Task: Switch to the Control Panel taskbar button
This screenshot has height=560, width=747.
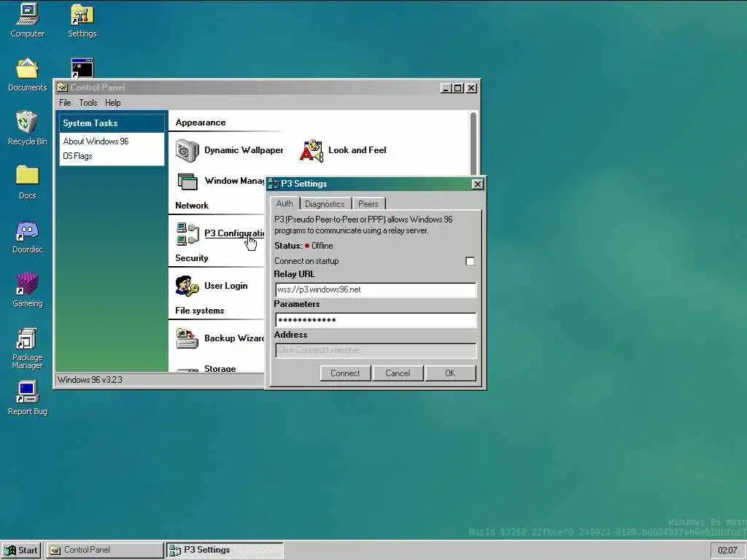Action: [105, 550]
